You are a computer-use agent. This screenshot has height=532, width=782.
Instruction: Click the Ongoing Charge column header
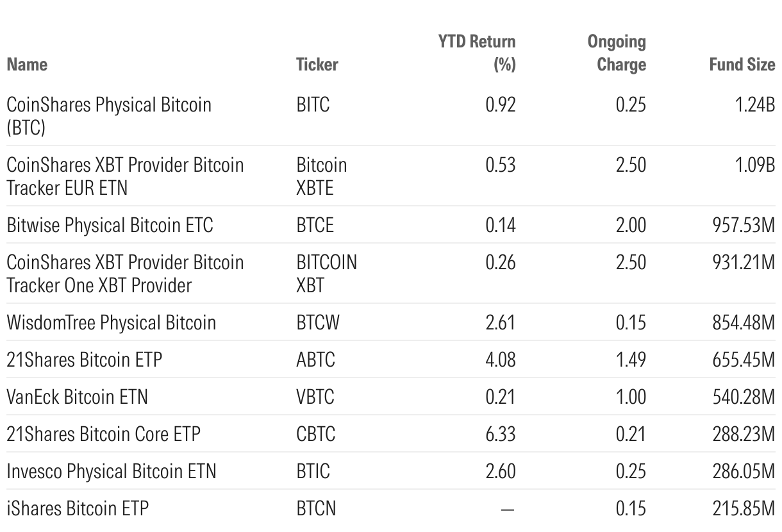617,53
